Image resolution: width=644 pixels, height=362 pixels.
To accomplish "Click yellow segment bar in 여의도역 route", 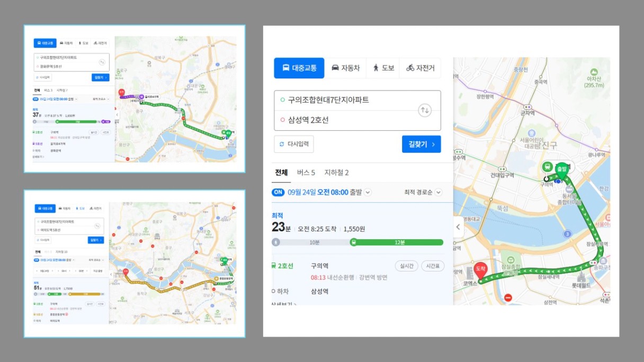I will coord(85,294).
